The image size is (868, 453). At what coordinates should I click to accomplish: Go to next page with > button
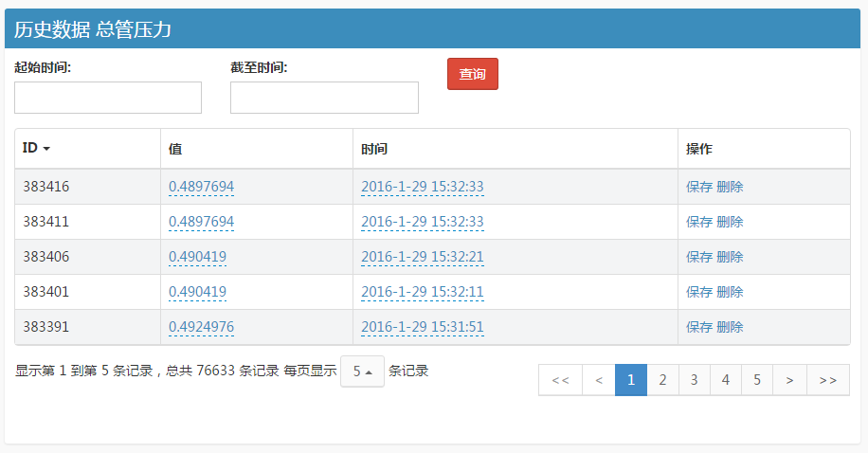point(790,380)
